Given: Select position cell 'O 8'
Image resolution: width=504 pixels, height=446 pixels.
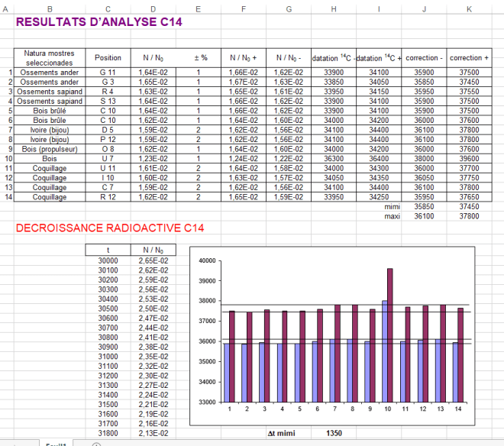Looking at the screenshot, I should (x=108, y=149).
